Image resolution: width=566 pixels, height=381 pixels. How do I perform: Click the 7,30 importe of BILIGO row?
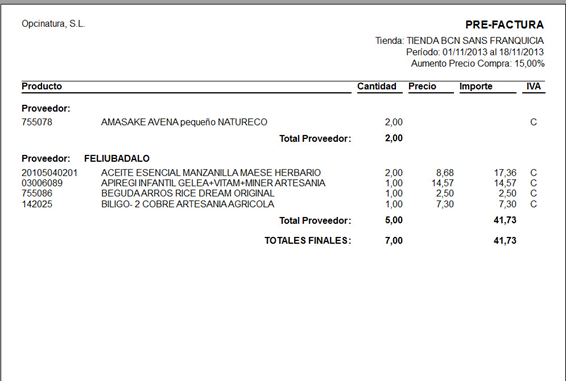(x=508, y=204)
